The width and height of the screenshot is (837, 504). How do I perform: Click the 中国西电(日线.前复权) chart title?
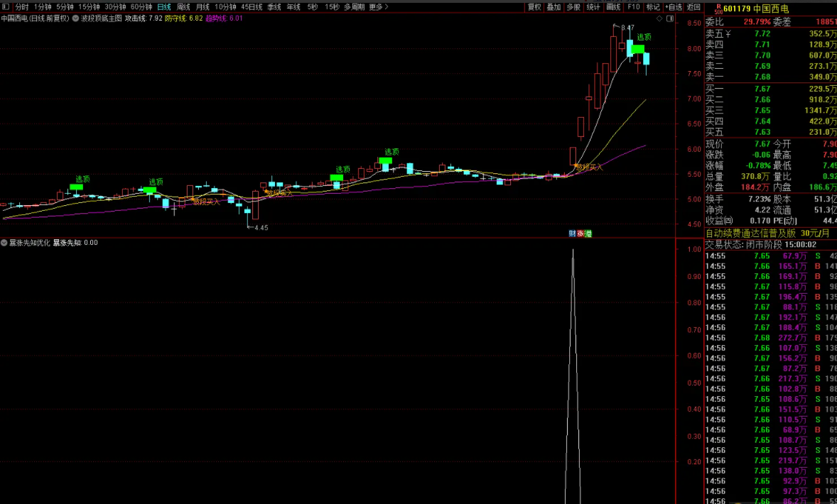click(x=36, y=18)
